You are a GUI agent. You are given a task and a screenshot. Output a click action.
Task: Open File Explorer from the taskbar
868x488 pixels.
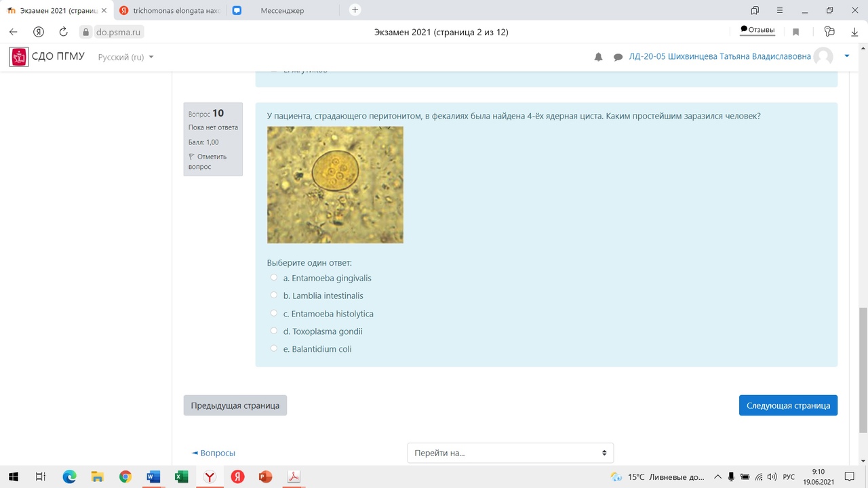click(97, 476)
